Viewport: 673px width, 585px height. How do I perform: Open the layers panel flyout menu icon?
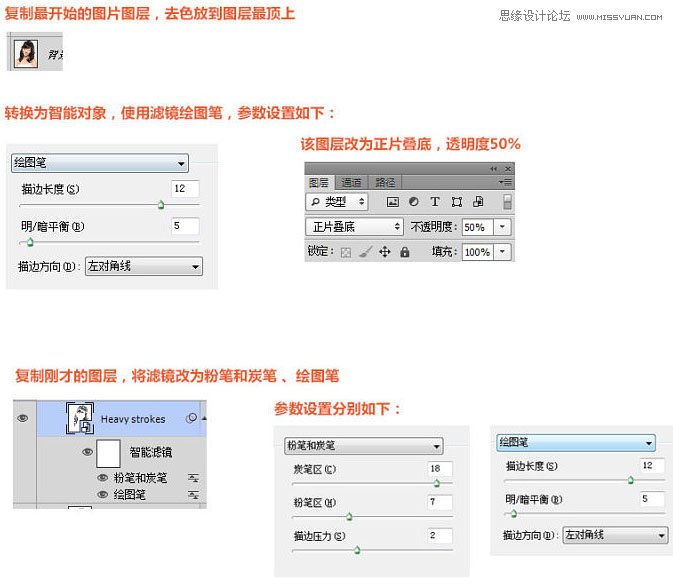pyautogui.click(x=505, y=182)
